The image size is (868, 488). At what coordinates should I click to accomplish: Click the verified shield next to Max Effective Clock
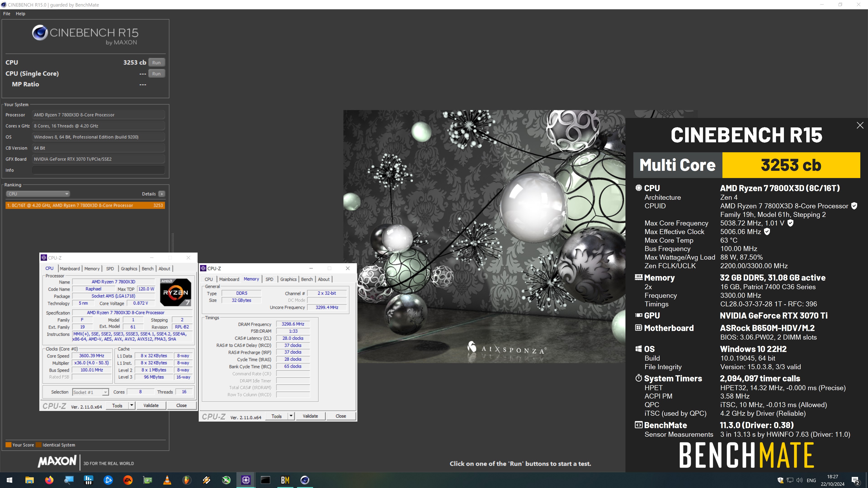[767, 232]
